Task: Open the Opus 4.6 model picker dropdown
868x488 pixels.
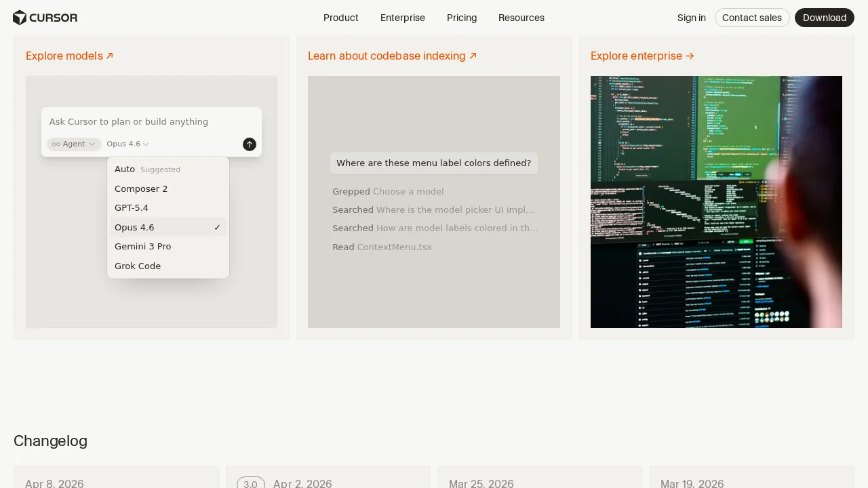Action: (x=127, y=144)
